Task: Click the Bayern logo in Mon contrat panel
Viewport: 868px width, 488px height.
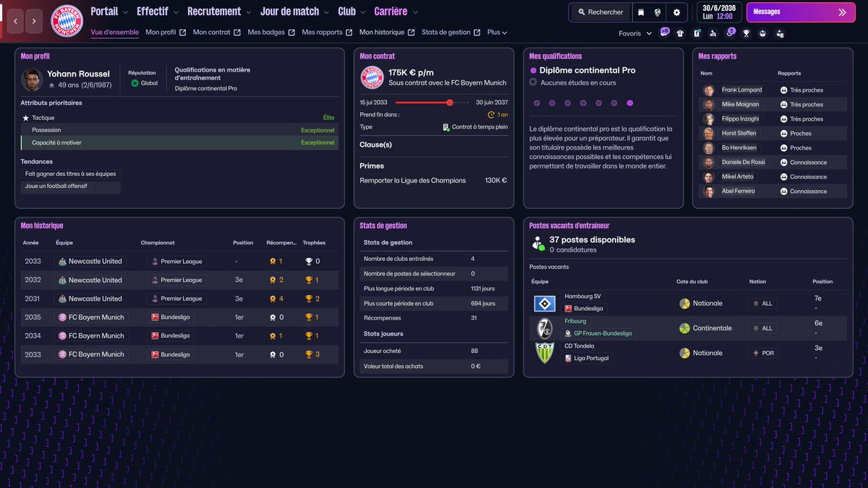Action: 372,77
